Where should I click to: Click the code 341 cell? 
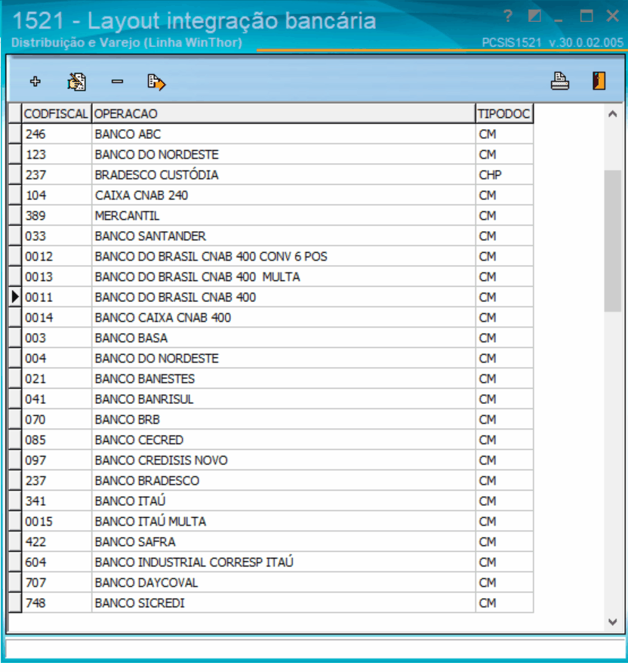coord(57,501)
